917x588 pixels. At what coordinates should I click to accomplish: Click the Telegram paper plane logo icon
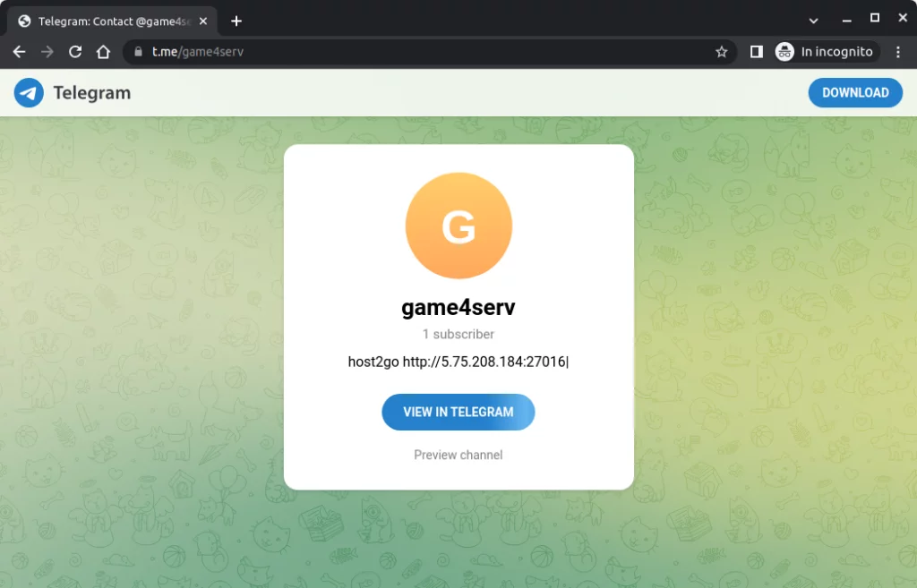(x=29, y=92)
